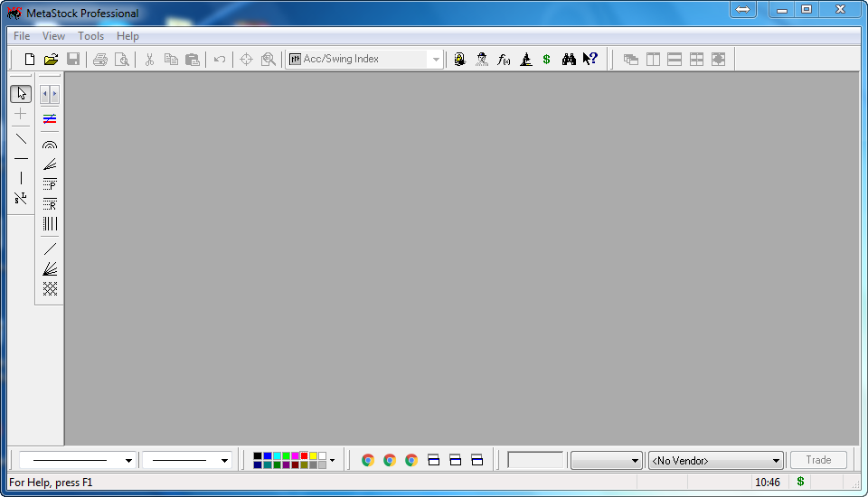The height and width of the screenshot is (497, 868).
Task: Open the empty combo box left of No Vendor
Action: pos(606,461)
